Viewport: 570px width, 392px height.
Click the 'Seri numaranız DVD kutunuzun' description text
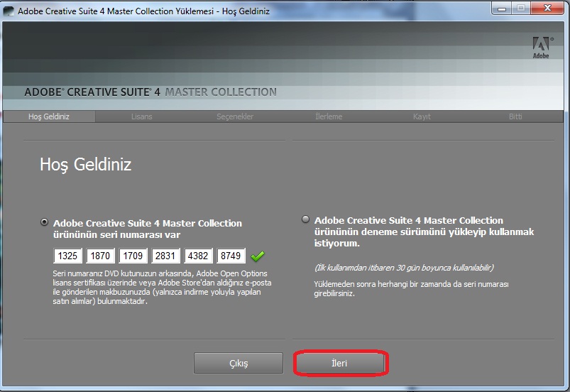[162, 288]
